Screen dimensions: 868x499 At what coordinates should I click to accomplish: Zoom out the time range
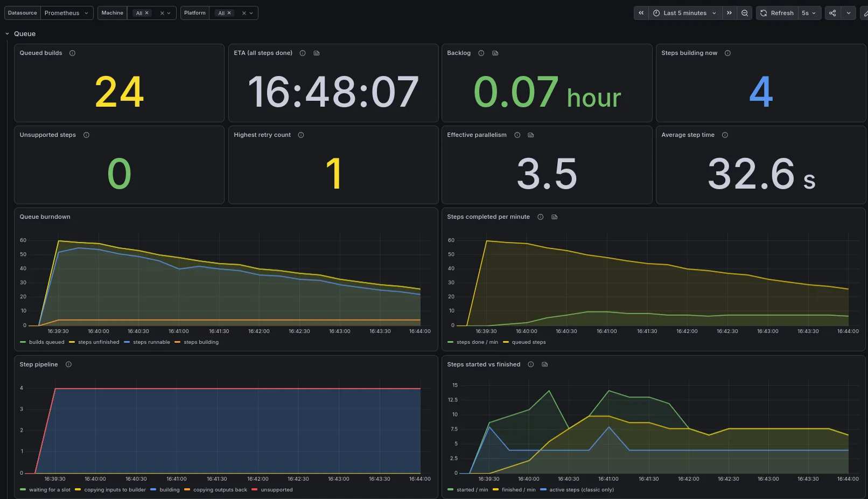coord(745,13)
